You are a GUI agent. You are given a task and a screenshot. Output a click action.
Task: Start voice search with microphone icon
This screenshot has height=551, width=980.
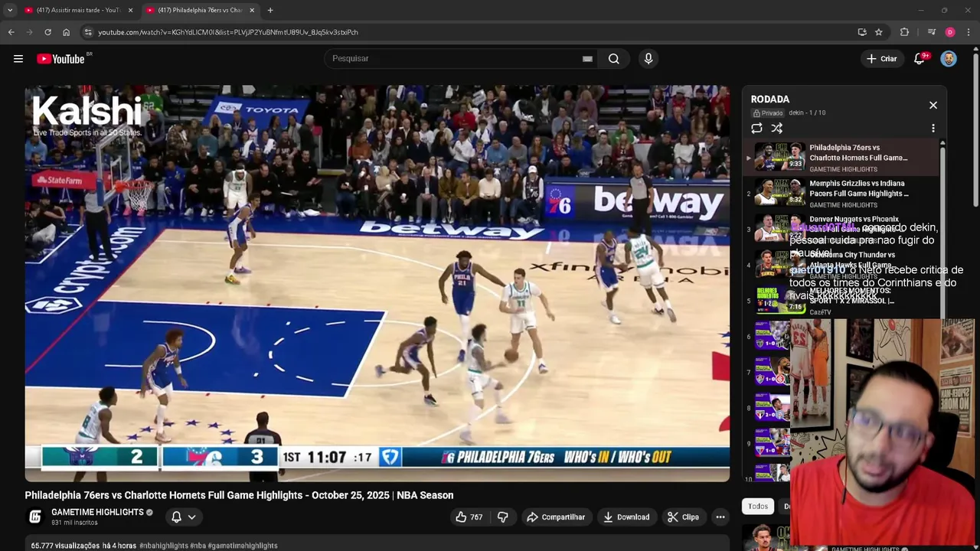click(648, 59)
